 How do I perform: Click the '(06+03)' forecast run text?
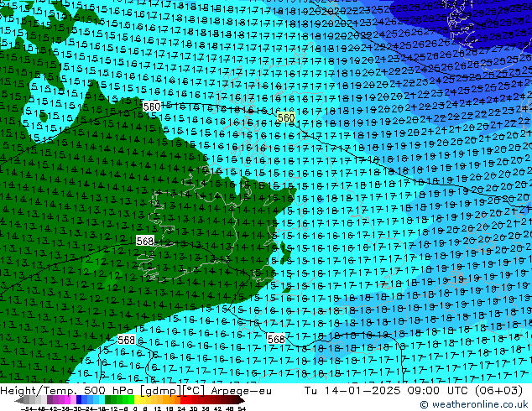pyautogui.click(x=498, y=391)
